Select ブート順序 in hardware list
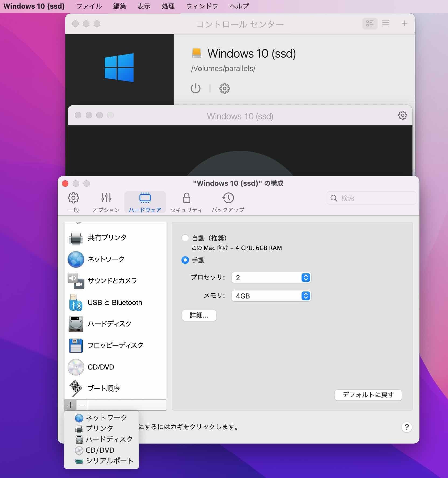Image resolution: width=448 pixels, height=478 pixels. point(115,388)
